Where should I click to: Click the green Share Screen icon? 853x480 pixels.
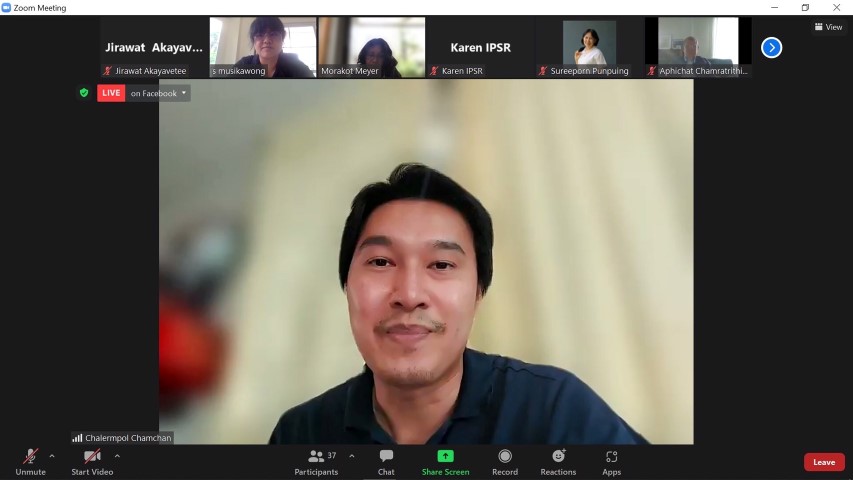pos(445,456)
